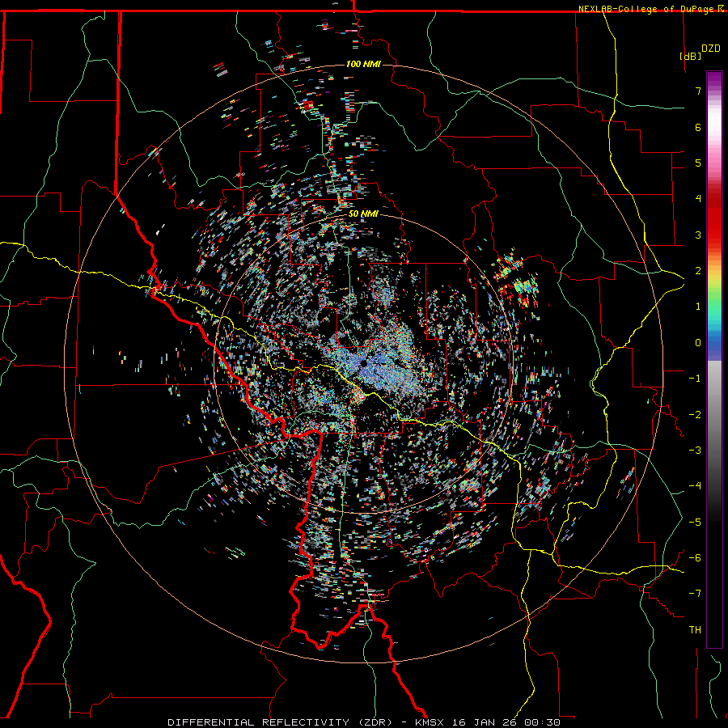728x728 pixels.
Task: Click the -5 value on color scale
Action: [x=695, y=523]
